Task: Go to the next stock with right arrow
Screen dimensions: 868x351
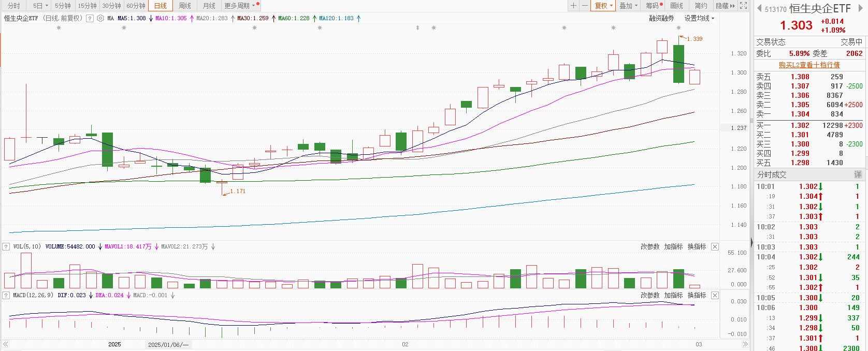Action: 861,8
